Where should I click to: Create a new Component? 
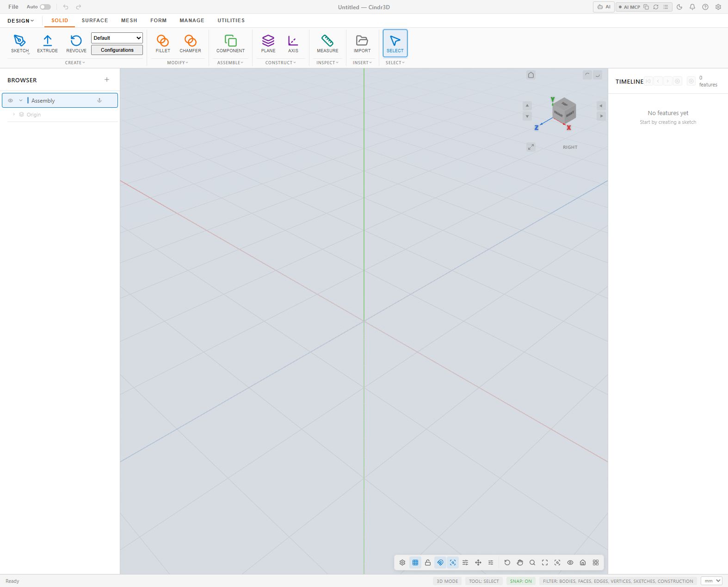point(230,43)
